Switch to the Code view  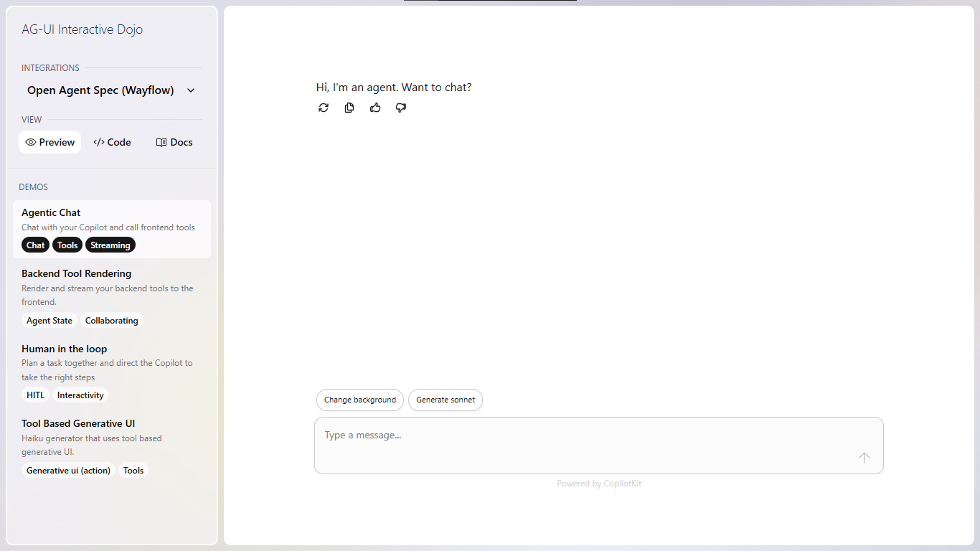[112, 142]
